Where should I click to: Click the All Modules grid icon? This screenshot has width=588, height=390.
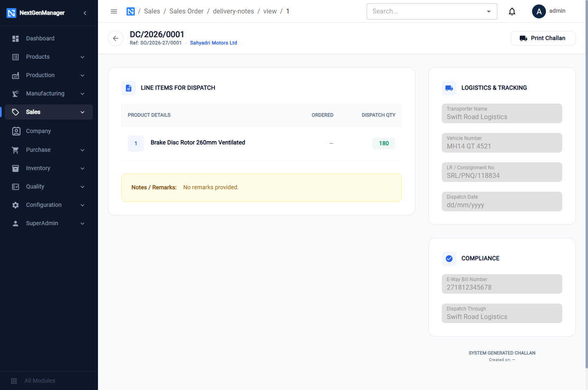(x=14, y=381)
